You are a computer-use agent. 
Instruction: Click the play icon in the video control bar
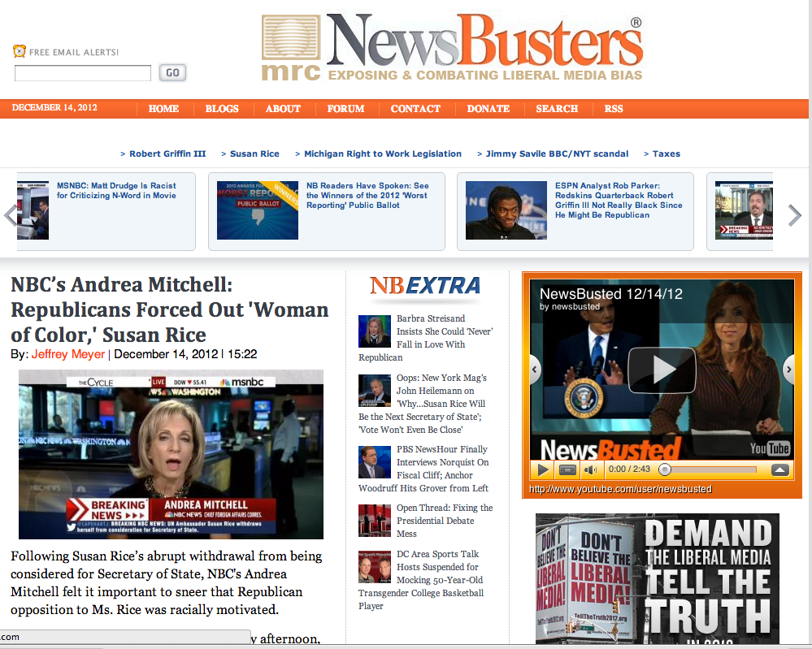pyautogui.click(x=544, y=469)
